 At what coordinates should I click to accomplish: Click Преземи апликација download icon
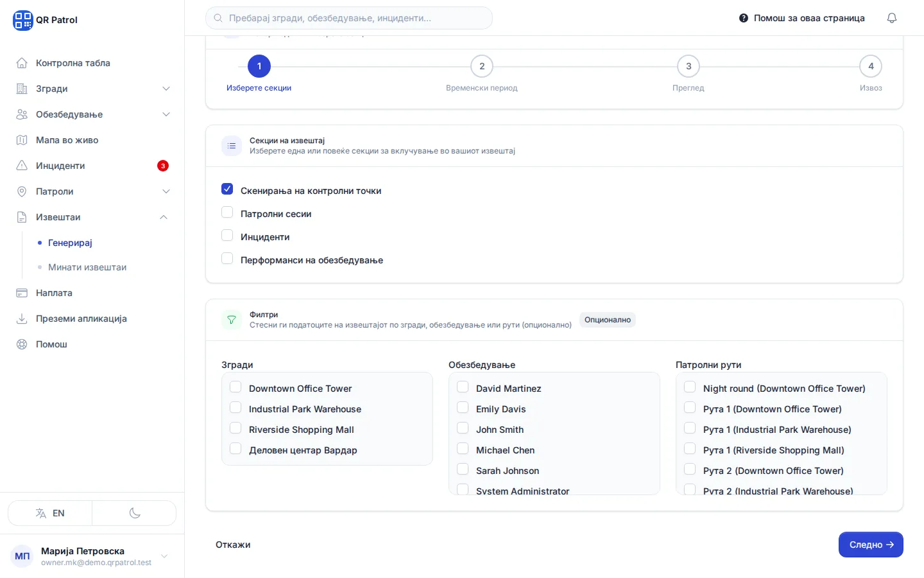click(22, 319)
